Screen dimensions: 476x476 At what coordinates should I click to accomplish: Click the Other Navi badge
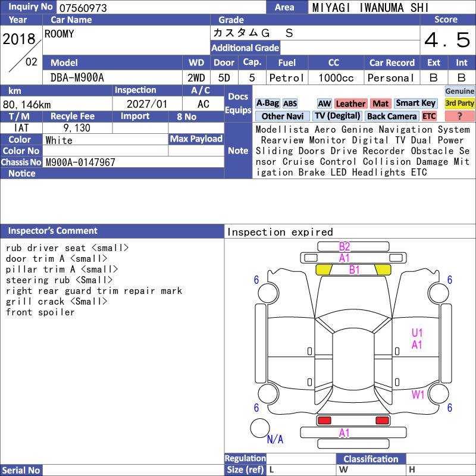click(x=282, y=116)
